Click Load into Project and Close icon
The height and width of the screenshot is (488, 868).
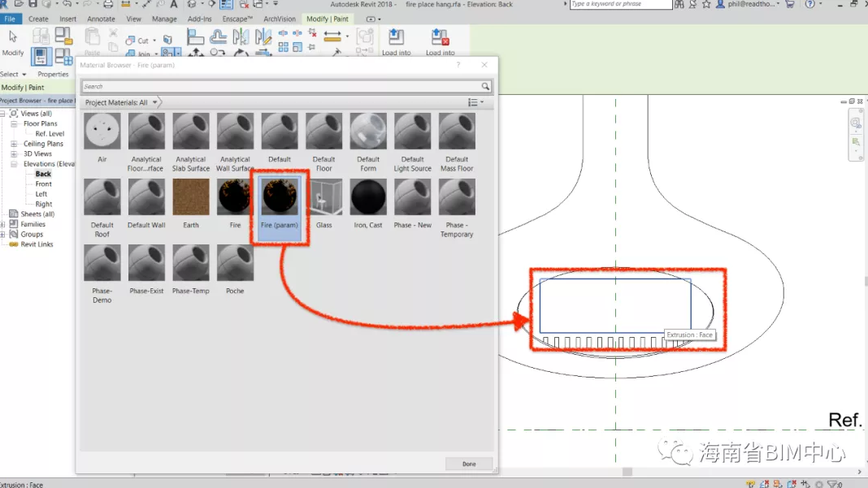click(x=440, y=38)
